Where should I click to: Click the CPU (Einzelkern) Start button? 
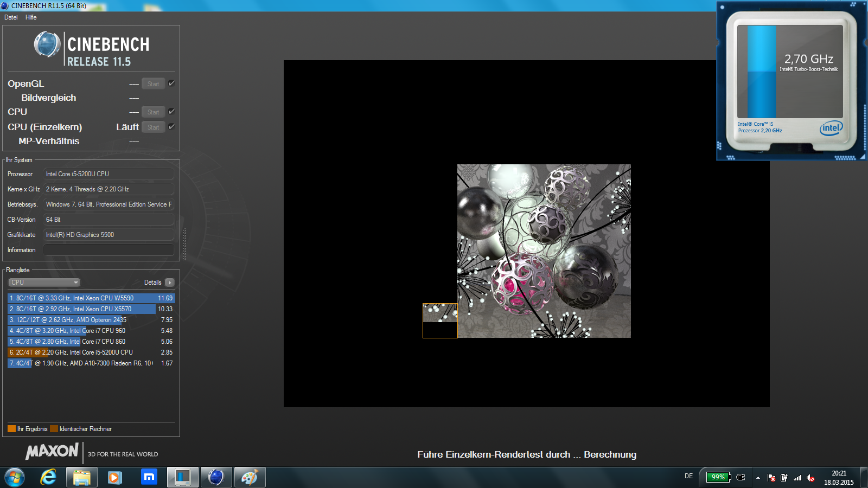pos(153,127)
